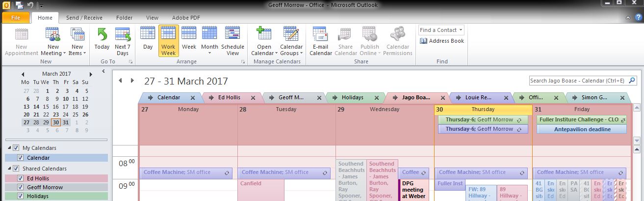Uncheck the Calendar checkbox
Image resolution: width=644 pixels, height=201 pixels.
[x=20, y=158]
